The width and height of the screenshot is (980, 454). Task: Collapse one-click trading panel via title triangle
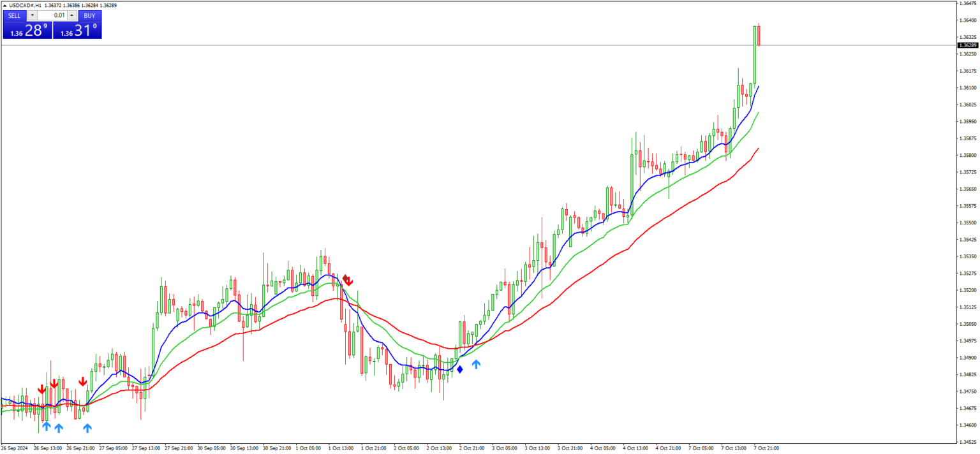[4, 5]
